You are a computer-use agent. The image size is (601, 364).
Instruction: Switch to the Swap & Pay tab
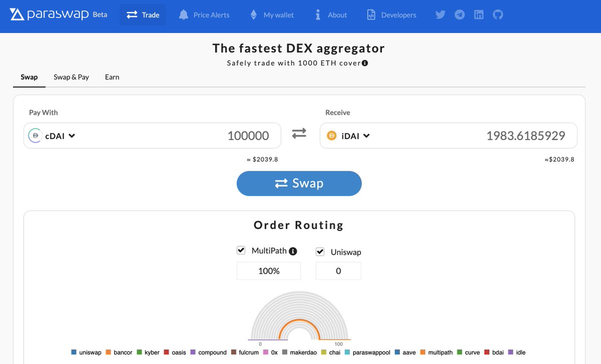click(71, 77)
